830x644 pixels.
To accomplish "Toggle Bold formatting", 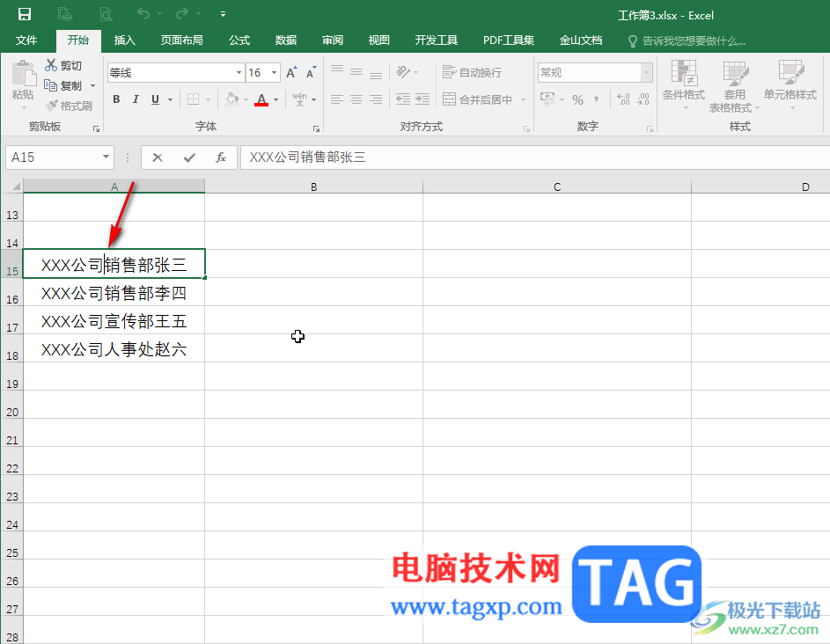I will pyautogui.click(x=116, y=99).
